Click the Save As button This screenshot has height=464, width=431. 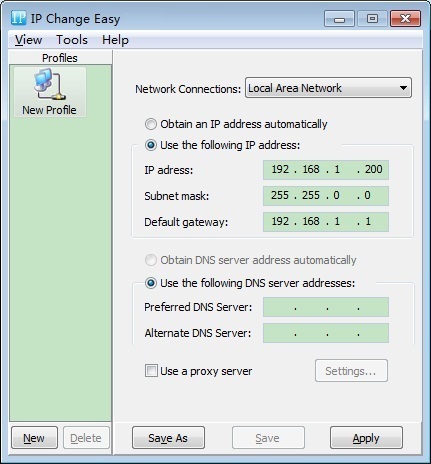click(168, 438)
